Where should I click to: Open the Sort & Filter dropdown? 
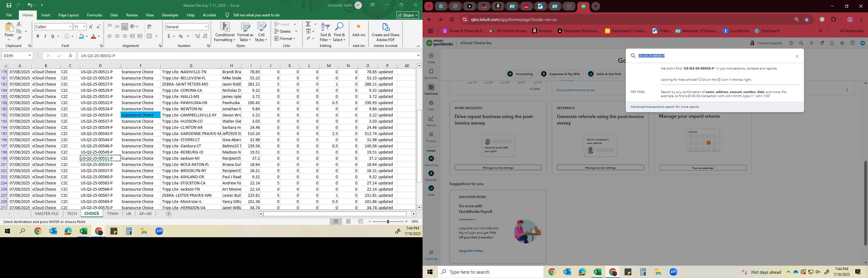pos(325,32)
